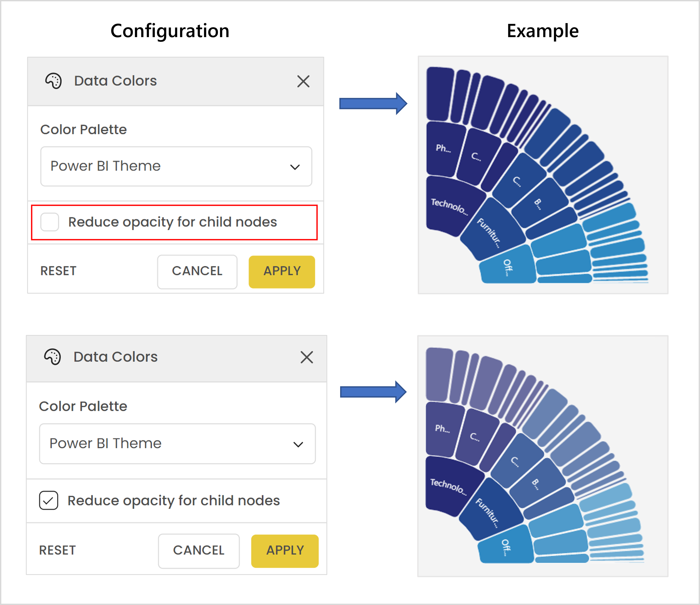This screenshot has height=605, width=700.
Task: Close the top Data Colors panel
Action: [x=303, y=81]
